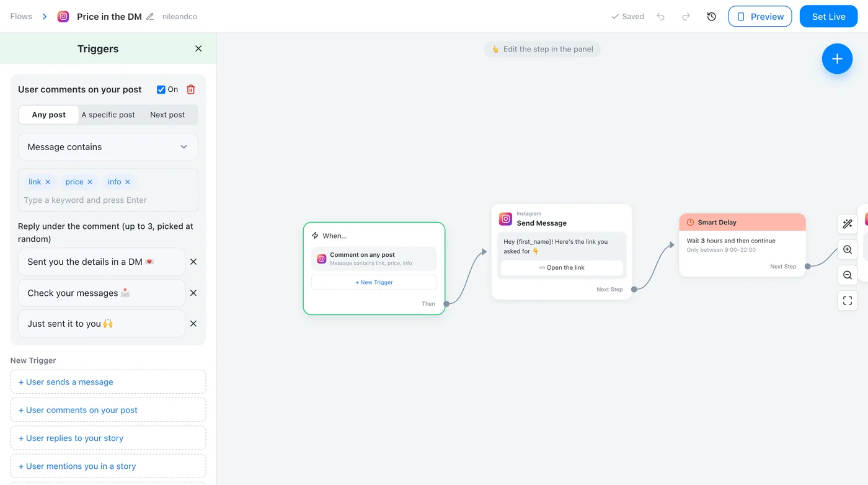Screen dimensions: 868x485
Task: Click the Set Live button
Action: click(x=828, y=17)
